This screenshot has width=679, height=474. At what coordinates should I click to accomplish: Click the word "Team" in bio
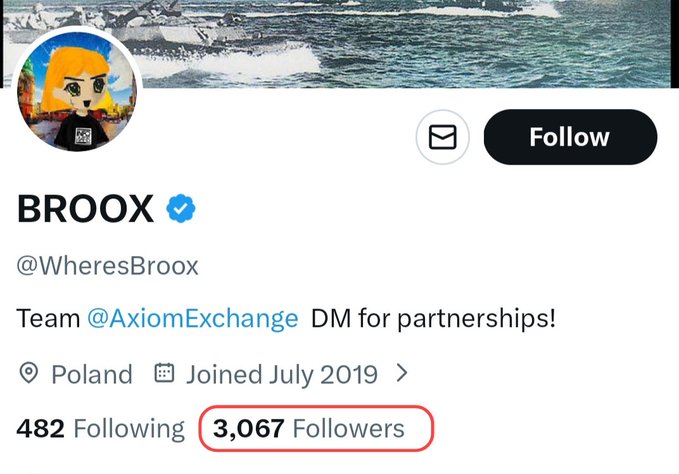coord(48,320)
